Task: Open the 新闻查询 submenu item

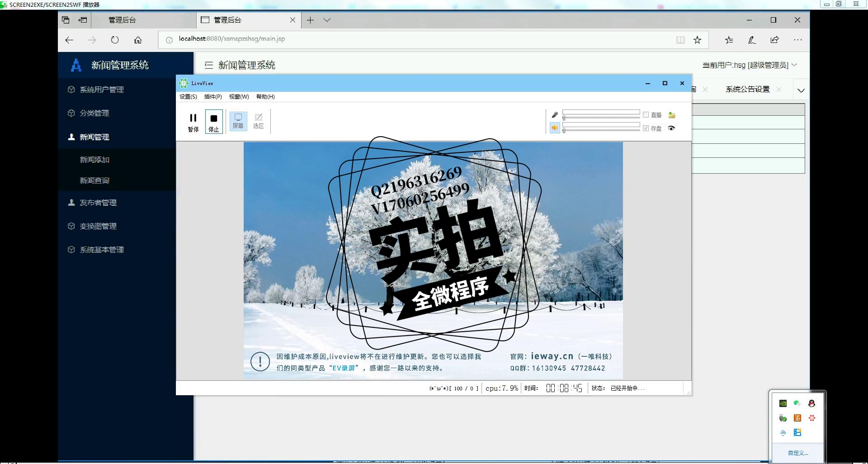Action: [94, 180]
